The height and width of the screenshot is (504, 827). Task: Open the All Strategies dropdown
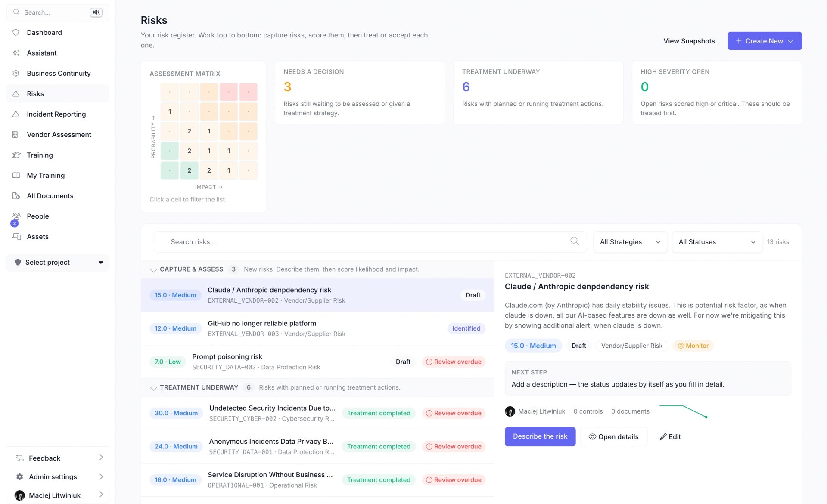(630, 242)
